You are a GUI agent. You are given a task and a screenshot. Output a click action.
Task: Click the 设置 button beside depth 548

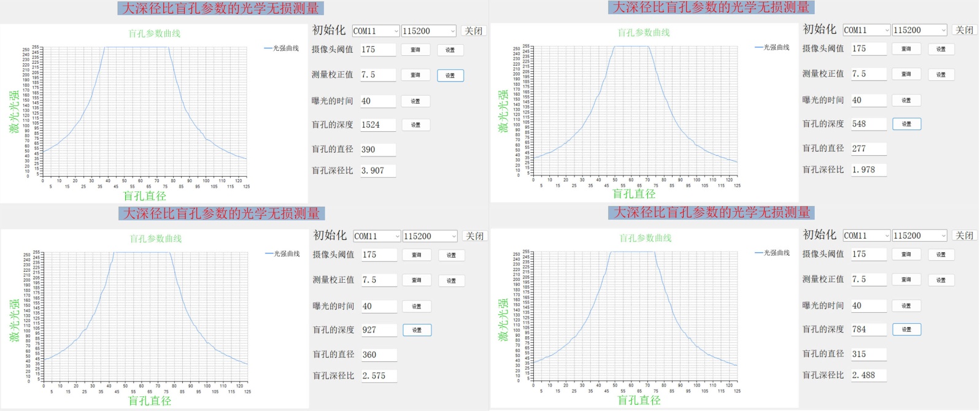(x=906, y=124)
